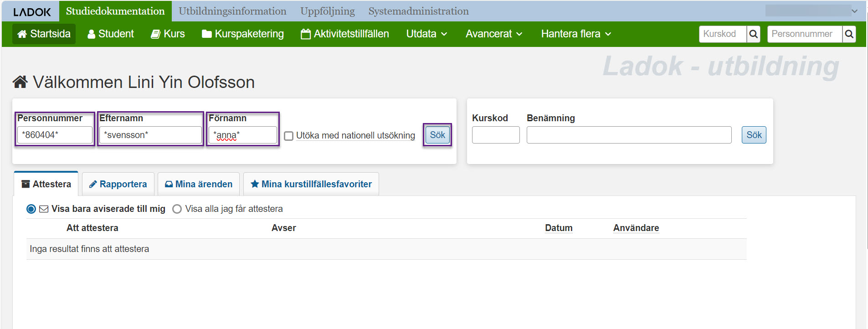Switch to Systemadministration tab

418,11
